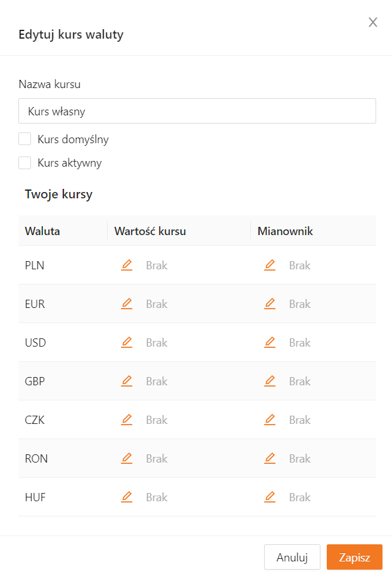Edit the HUF denominator pencil icon
The image size is (392, 576).
coord(270,497)
